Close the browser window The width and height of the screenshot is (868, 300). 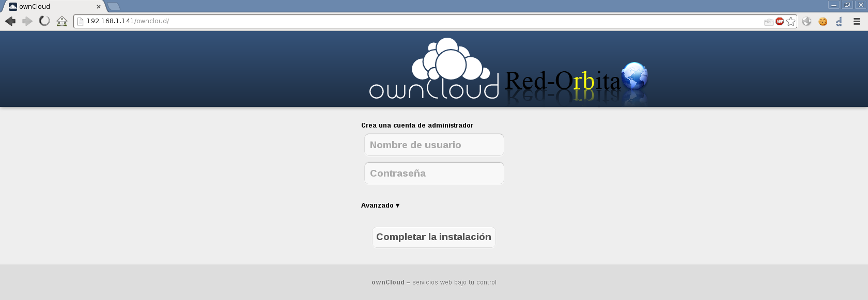861,5
